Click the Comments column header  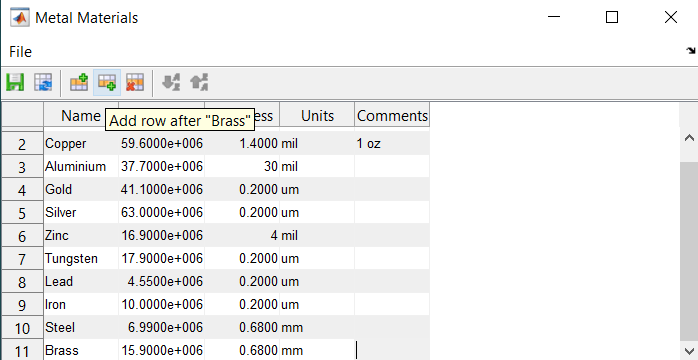(x=392, y=116)
